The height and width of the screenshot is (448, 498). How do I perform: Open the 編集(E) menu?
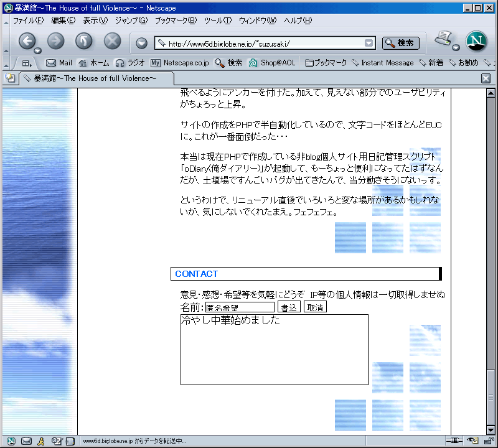pos(63,21)
